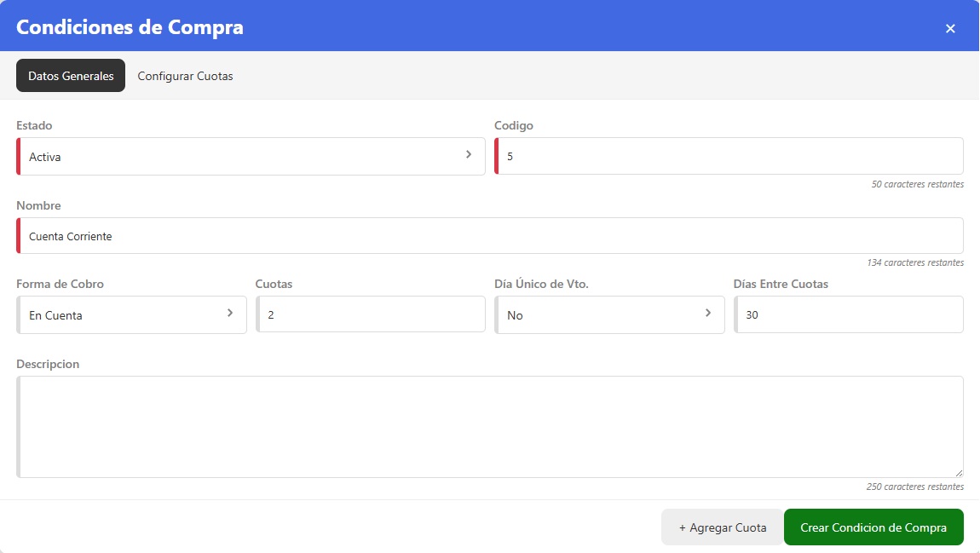
Task: Click the Nombre field label
Action: [x=38, y=205]
